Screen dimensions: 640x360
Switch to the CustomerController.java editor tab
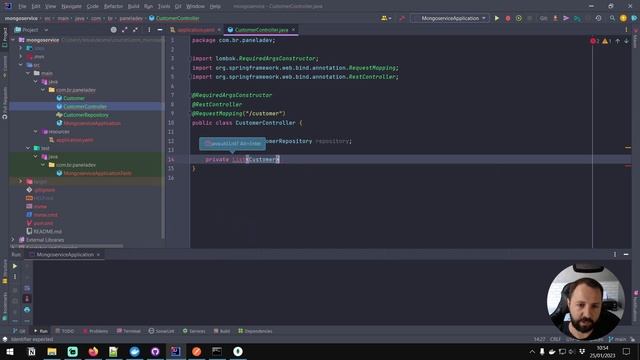(x=261, y=30)
